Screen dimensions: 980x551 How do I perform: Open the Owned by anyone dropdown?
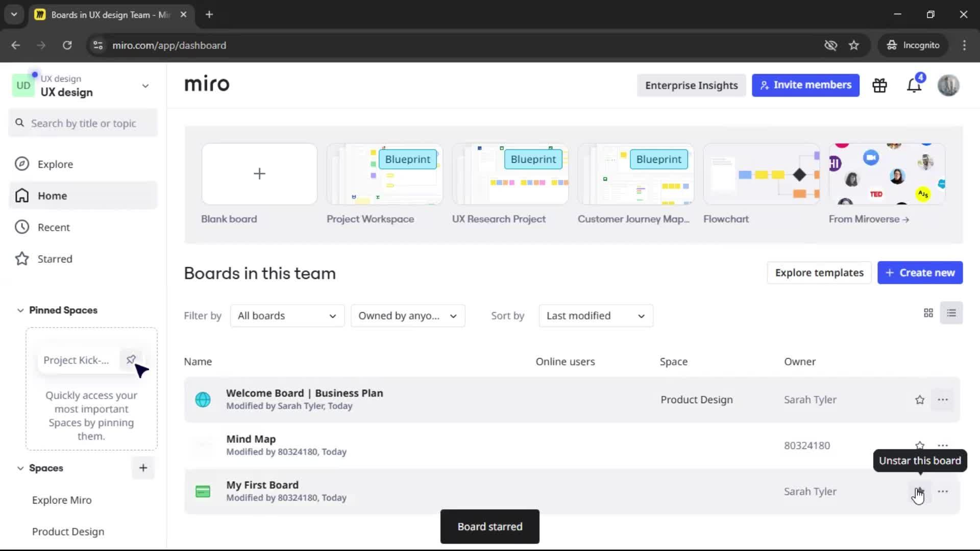408,316
